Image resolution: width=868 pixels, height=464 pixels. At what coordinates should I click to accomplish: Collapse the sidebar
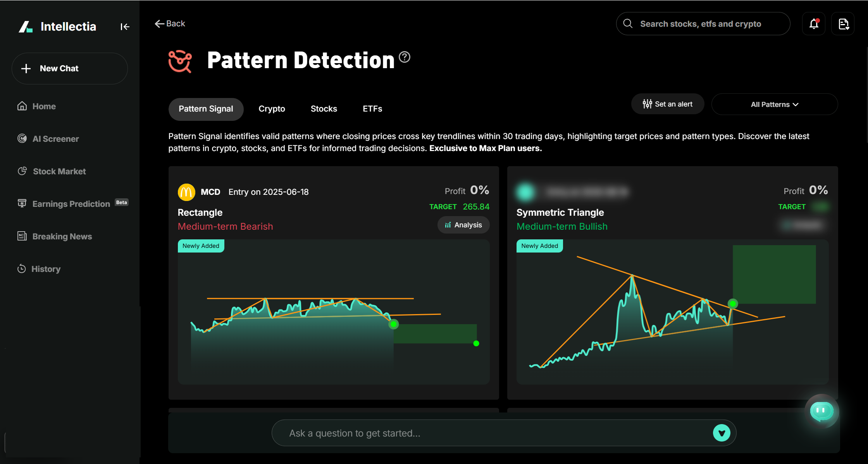coord(125,26)
